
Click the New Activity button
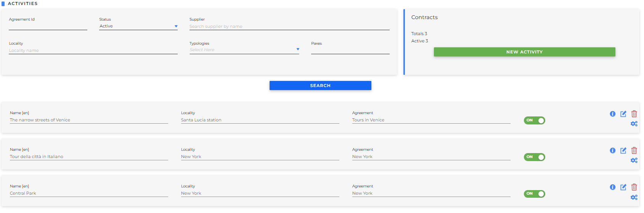point(524,52)
